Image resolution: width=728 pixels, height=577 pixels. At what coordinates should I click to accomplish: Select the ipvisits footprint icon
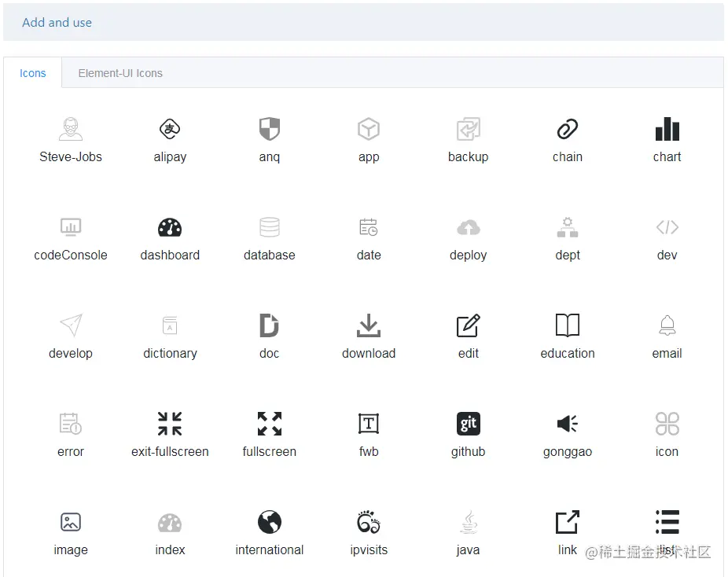[369, 522]
